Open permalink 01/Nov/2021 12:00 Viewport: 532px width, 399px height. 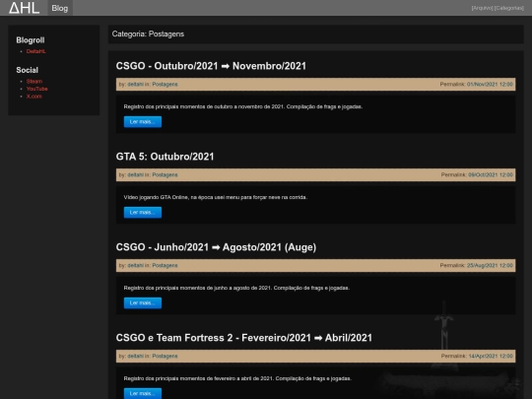(490, 84)
